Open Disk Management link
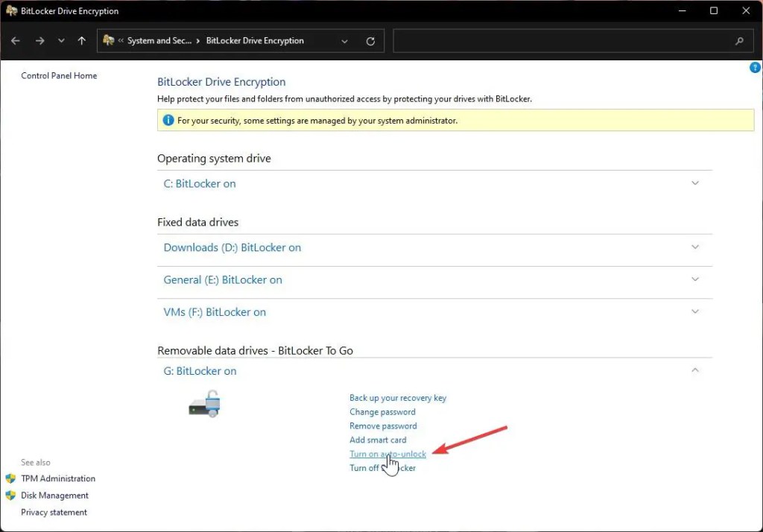 [x=54, y=495]
